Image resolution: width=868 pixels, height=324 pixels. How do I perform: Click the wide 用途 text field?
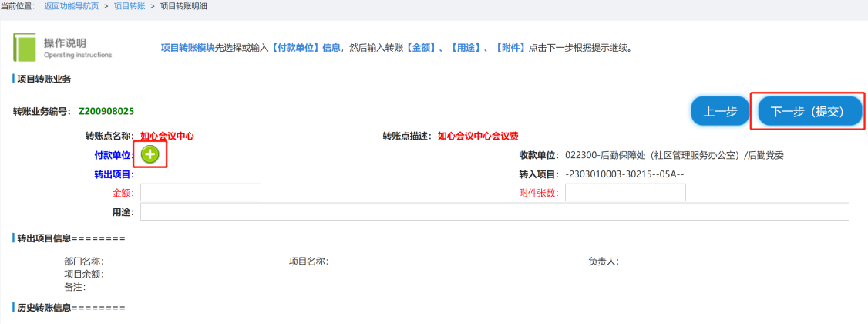click(x=494, y=211)
